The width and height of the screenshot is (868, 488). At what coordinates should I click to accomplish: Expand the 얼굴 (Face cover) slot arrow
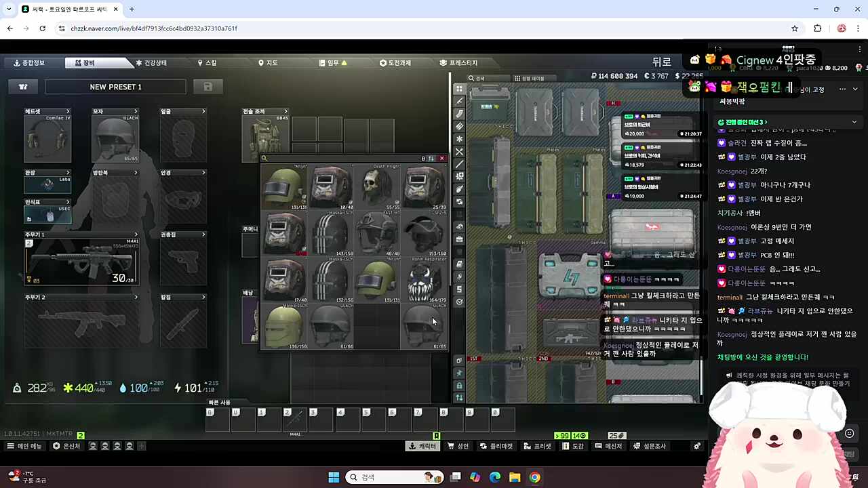click(x=203, y=111)
